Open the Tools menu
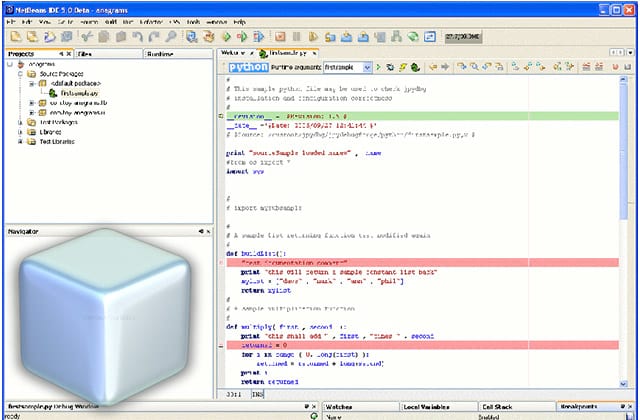640x420 pixels. (x=193, y=22)
